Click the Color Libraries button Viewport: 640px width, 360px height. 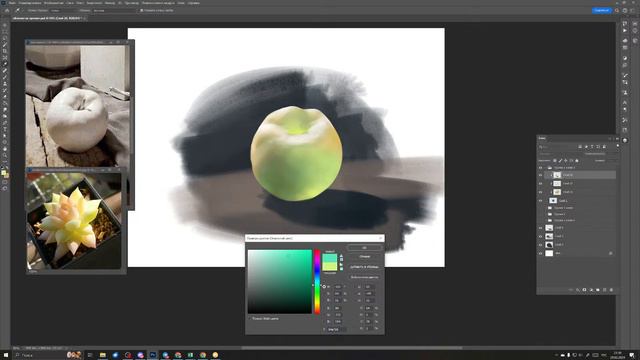pyautogui.click(x=364, y=277)
